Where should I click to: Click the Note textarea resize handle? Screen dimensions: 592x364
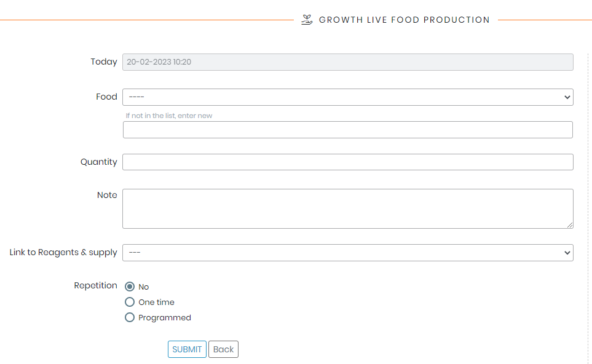570,225
